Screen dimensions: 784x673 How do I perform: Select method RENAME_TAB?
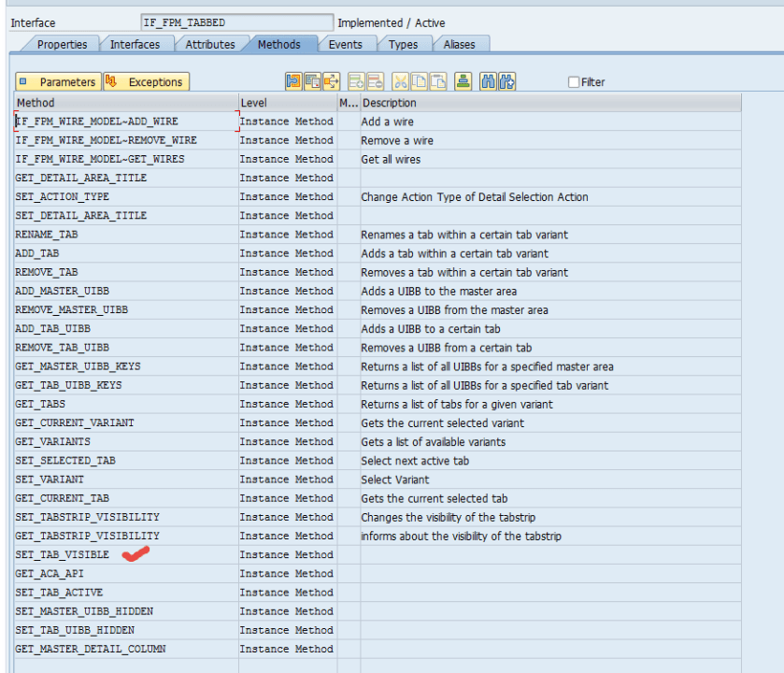point(126,235)
